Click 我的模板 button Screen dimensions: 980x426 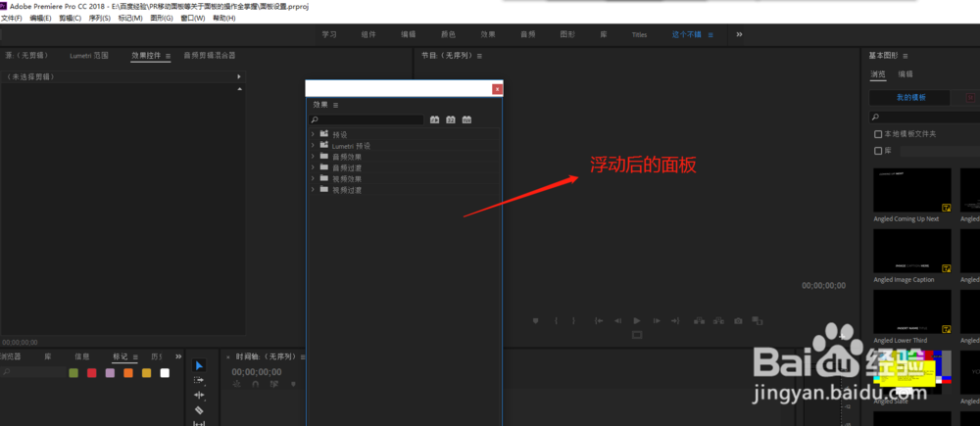[910, 98]
